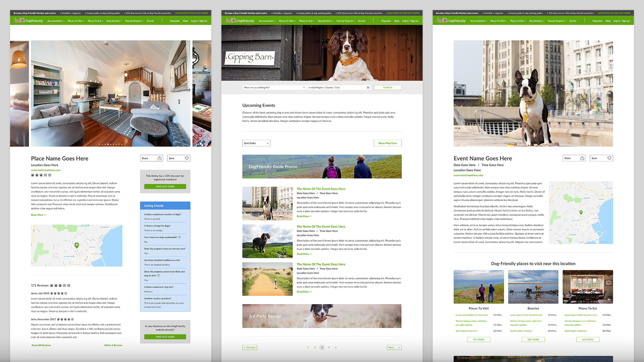Click the heart Save icon on Place page
Screen dimensions: 644x362
(x=187, y=158)
